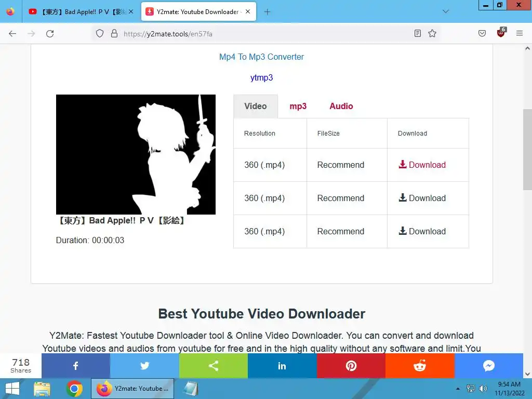
Task: Open File Explorer from the taskbar
Action: pos(42,389)
